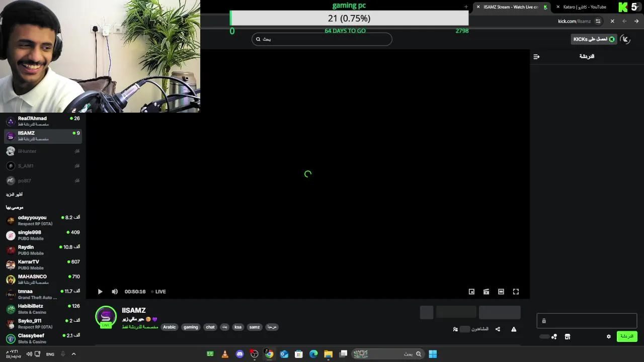Screen dimensions: 644x362
Task: Click the gaming stream tag
Action: pyautogui.click(x=191, y=327)
